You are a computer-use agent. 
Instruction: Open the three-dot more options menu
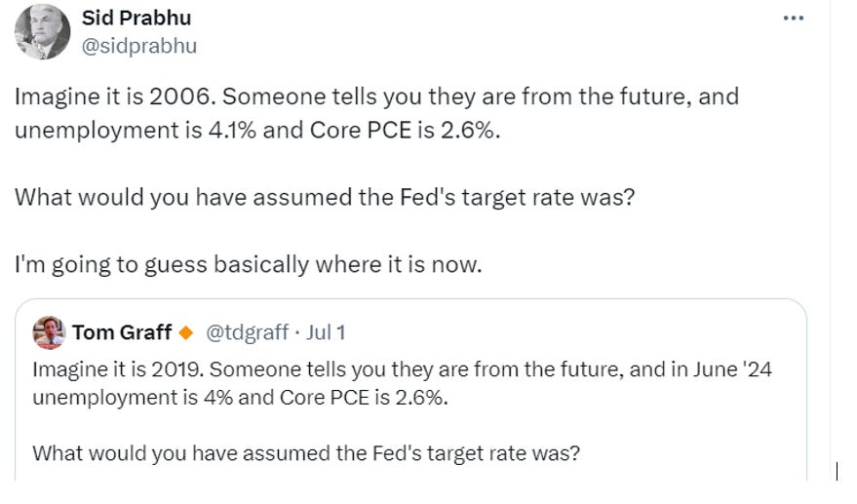(x=794, y=18)
